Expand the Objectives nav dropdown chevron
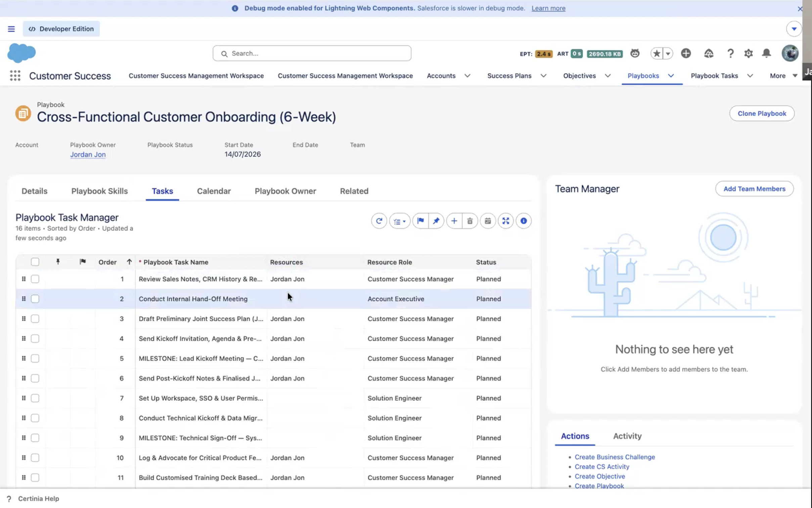Screen dimensions: 812x508 pos(608,76)
